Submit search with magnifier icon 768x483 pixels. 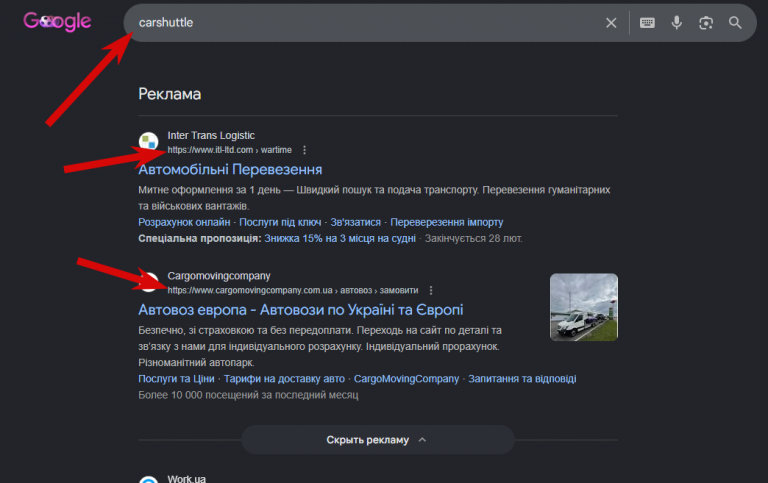coord(735,23)
